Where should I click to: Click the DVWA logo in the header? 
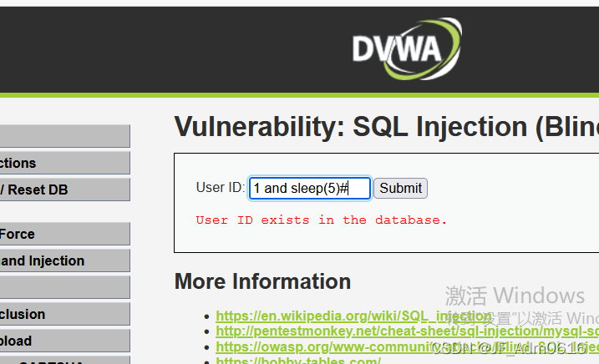click(407, 48)
